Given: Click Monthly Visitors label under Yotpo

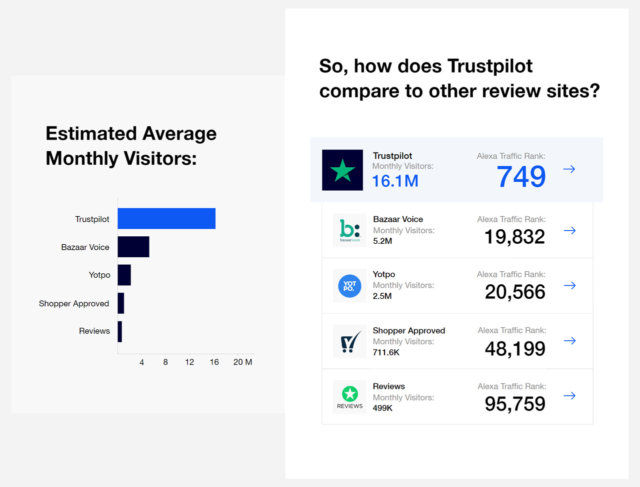Looking at the screenshot, I should point(403,285).
